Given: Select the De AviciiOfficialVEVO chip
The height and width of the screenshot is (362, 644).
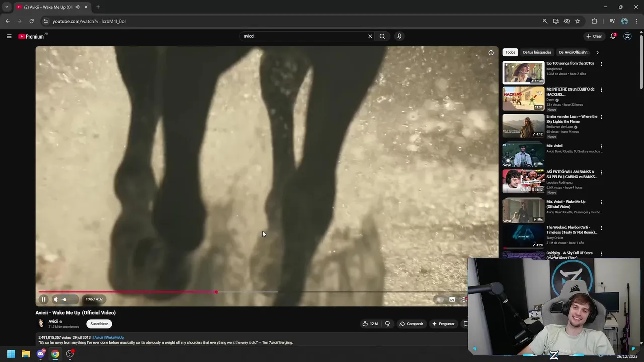Looking at the screenshot, I should pyautogui.click(x=573, y=52).
